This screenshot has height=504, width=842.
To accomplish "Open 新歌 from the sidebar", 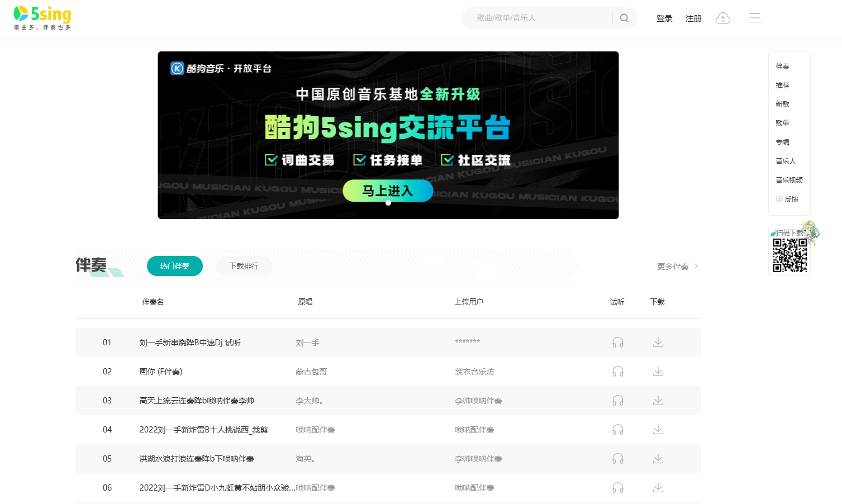I will [782, 104].
